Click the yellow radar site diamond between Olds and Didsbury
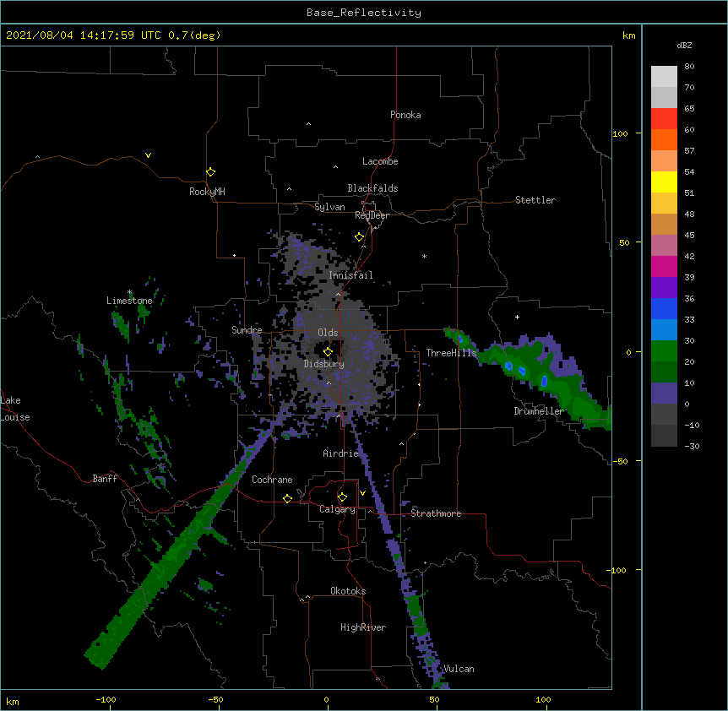The height and width of the screenshot is (711, 728). point(328,351)
